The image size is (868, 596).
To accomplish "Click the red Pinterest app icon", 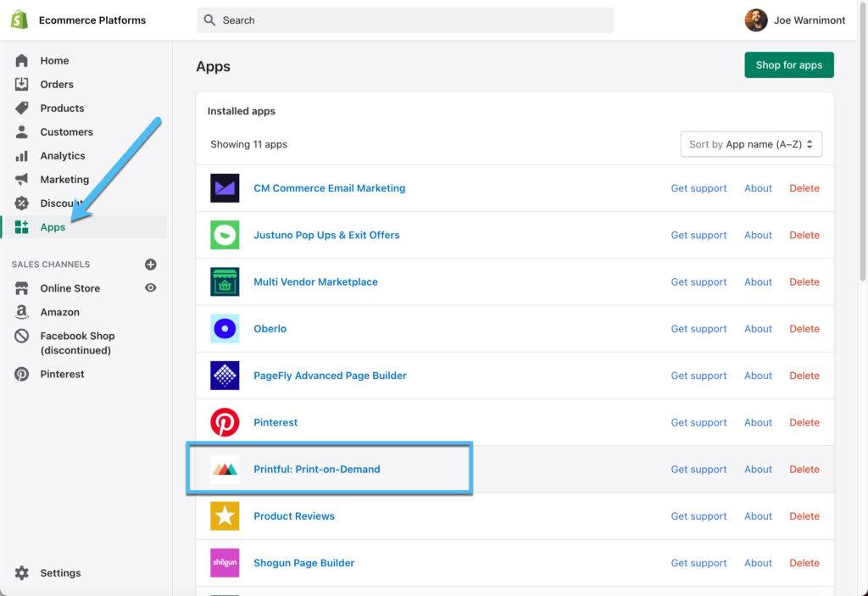I will click(225, 422).
